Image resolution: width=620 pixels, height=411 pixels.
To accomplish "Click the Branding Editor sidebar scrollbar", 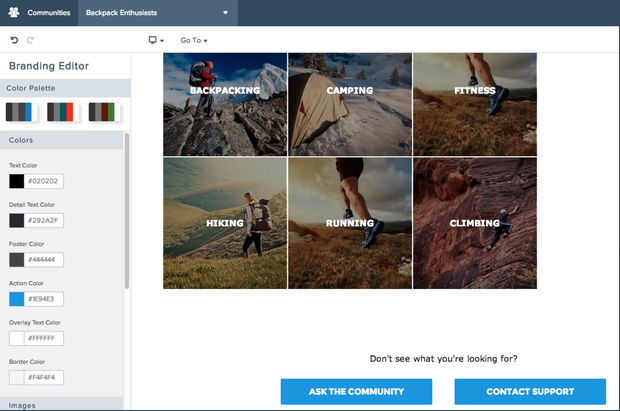I will (x=127, y=210).
